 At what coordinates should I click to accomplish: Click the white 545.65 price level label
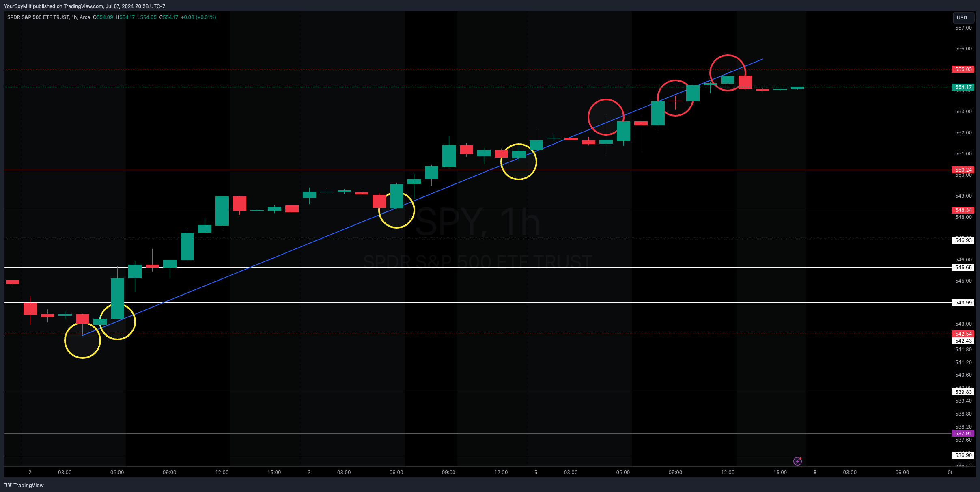click(963, 268)
